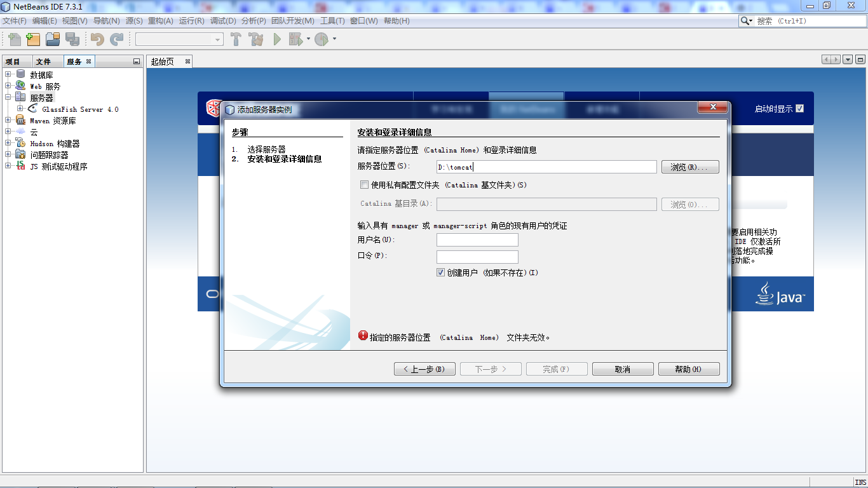Open the 工具(T) menu
868x488 pixels.
[x=332, y=21]
